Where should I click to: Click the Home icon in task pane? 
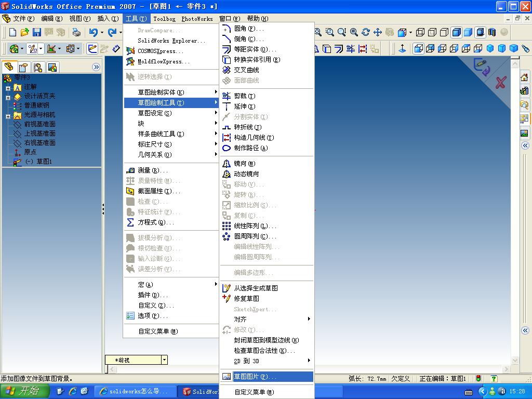tap(524, 78)
